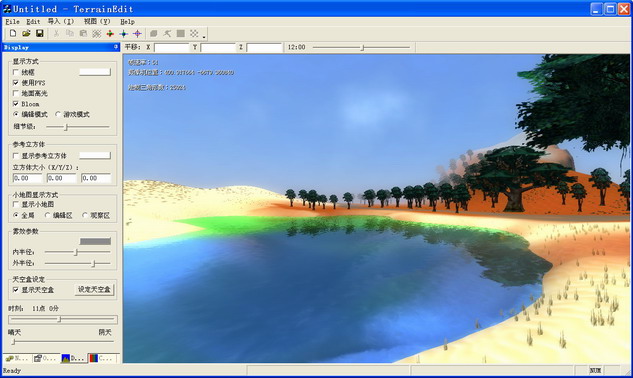633x378 pixels.
Task: Open the toolbar overflow options arrow
Action: [x=204, y=37]
